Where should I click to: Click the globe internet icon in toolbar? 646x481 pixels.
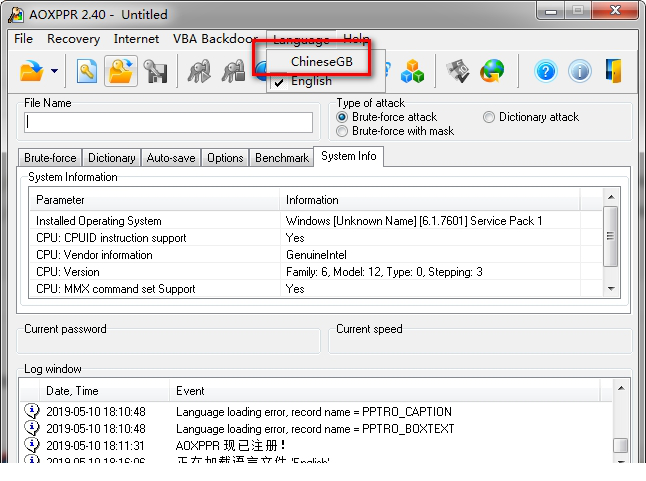pos(491,71)
